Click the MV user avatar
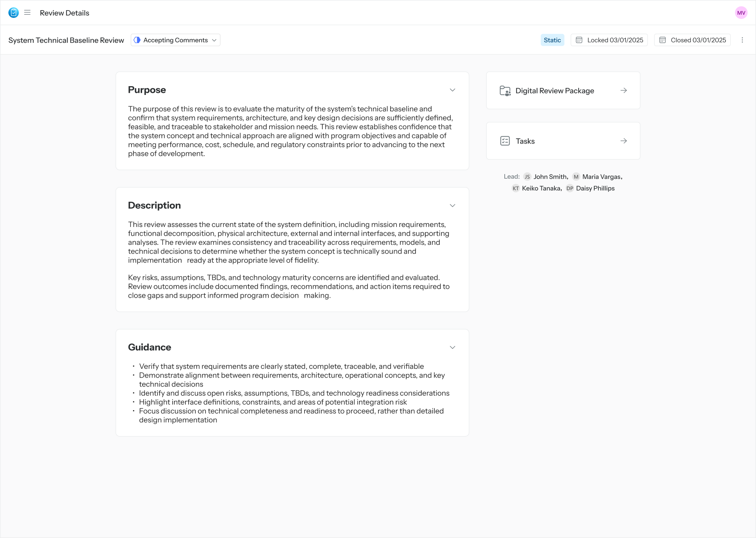Image resolution: width=756 pixels, height=538 pixels. 741,13
